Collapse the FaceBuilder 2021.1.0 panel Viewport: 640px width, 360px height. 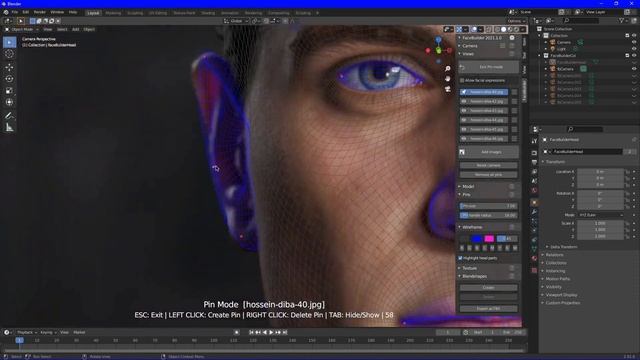click(460, 38)
